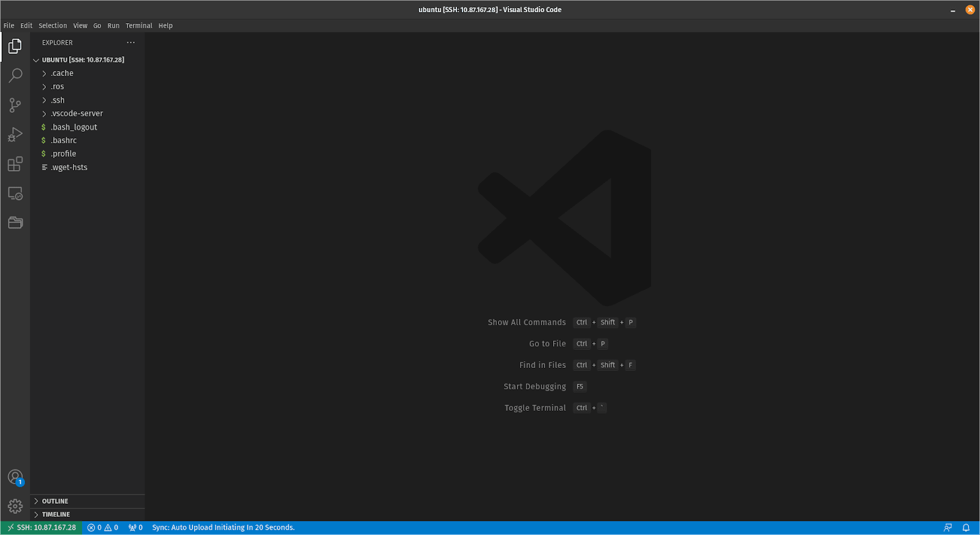980x535 pixels.
Task: Minimize the VS Code window
Action: [x=953, y=10]
